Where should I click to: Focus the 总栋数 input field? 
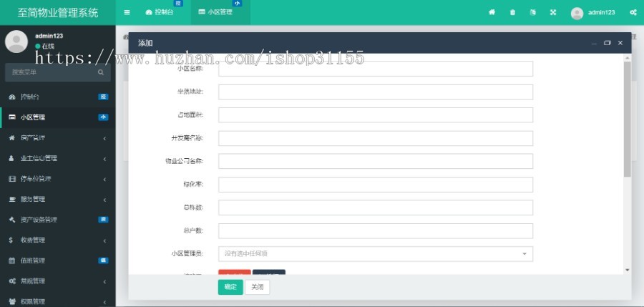(x=376, y=208)
